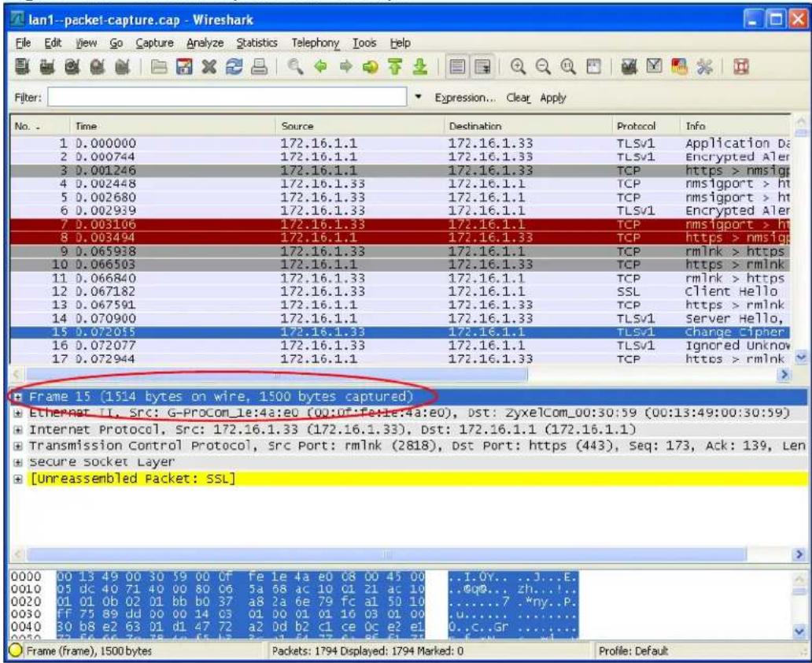Edit coloring rules from toolbar
This screenshot has height=663, width=812.
(x=679, y=67)
